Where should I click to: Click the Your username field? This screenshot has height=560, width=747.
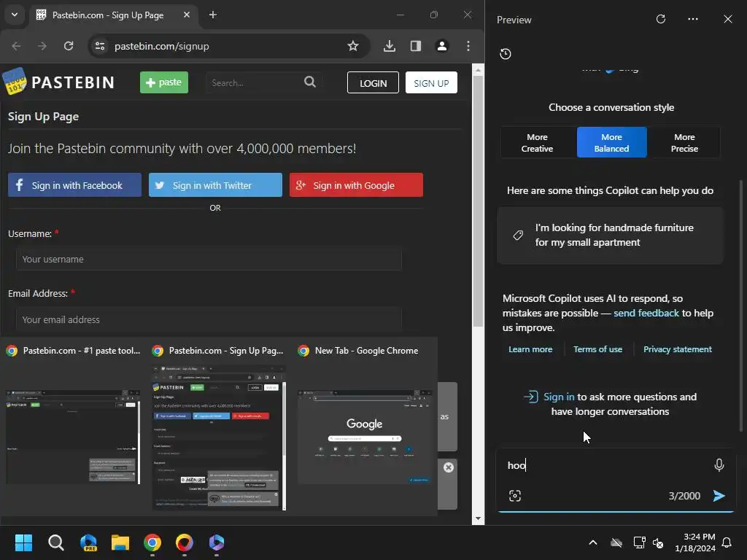point(209,259)
